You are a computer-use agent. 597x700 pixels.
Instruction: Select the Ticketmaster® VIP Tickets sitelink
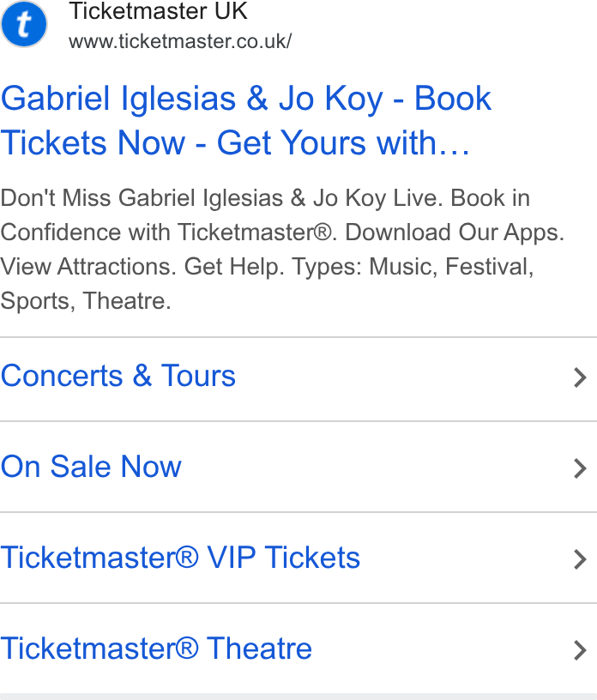(180, 558)
